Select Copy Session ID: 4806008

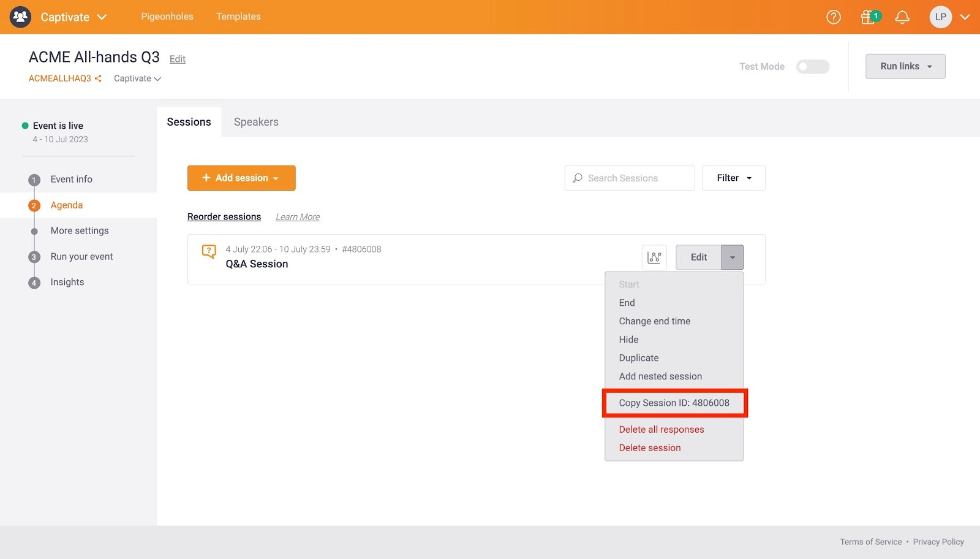coord(674,403)
